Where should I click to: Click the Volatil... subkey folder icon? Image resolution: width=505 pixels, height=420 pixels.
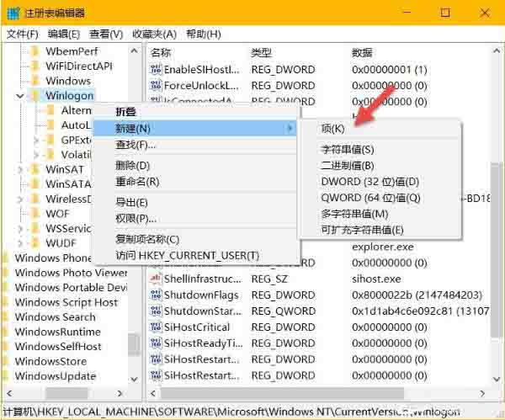(50, 155)
